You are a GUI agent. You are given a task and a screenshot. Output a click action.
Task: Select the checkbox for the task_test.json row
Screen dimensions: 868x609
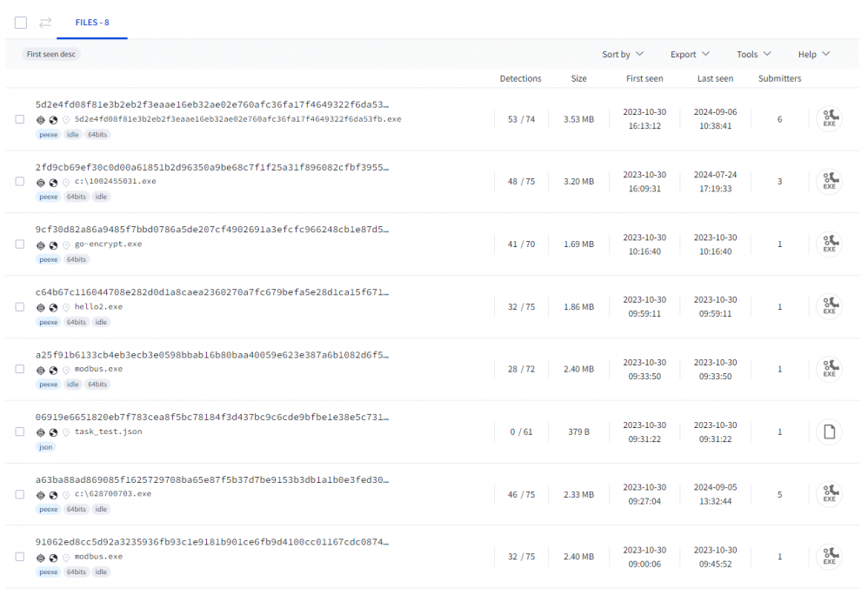pyautogui.click(x=20, y=432)
